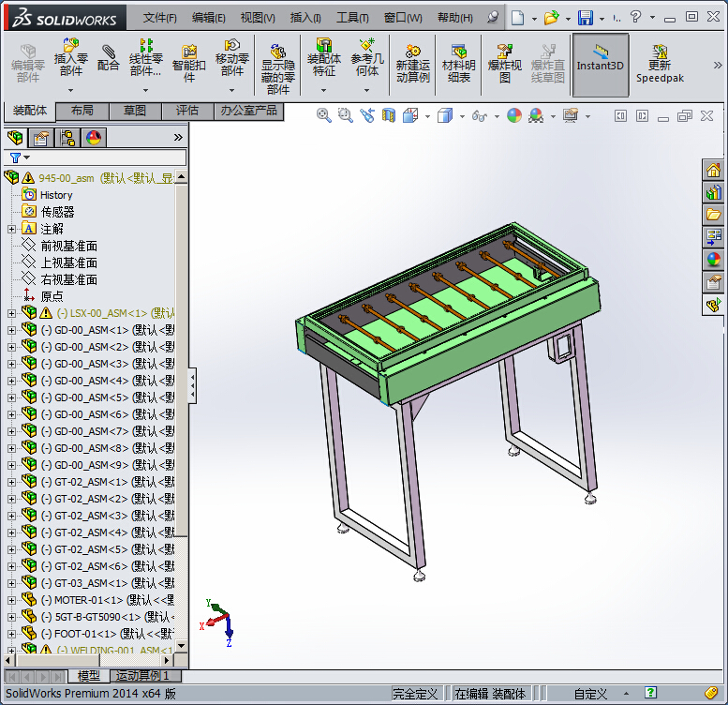Click Edit Appearance color ball icon
Screen dimensions: 728x705
pos(514,115)
